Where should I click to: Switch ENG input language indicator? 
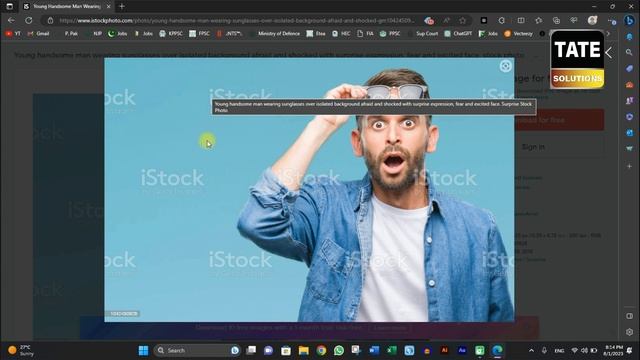[x=559, y=350]
